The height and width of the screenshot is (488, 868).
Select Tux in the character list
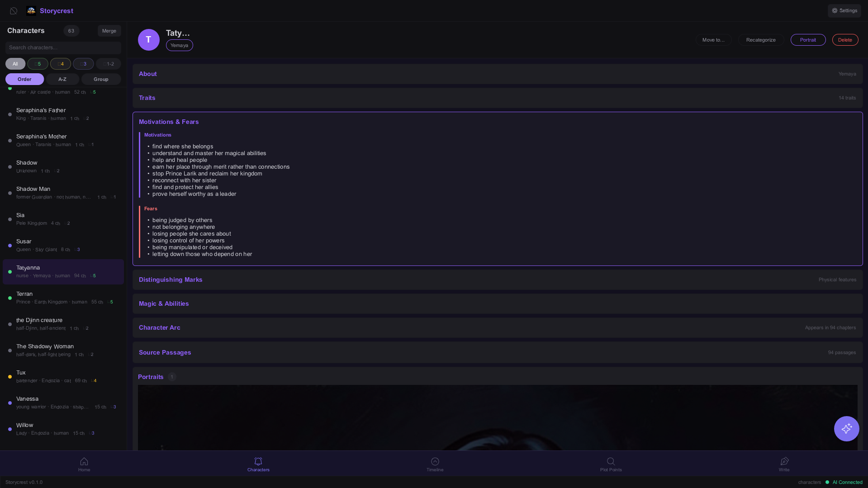63,376
